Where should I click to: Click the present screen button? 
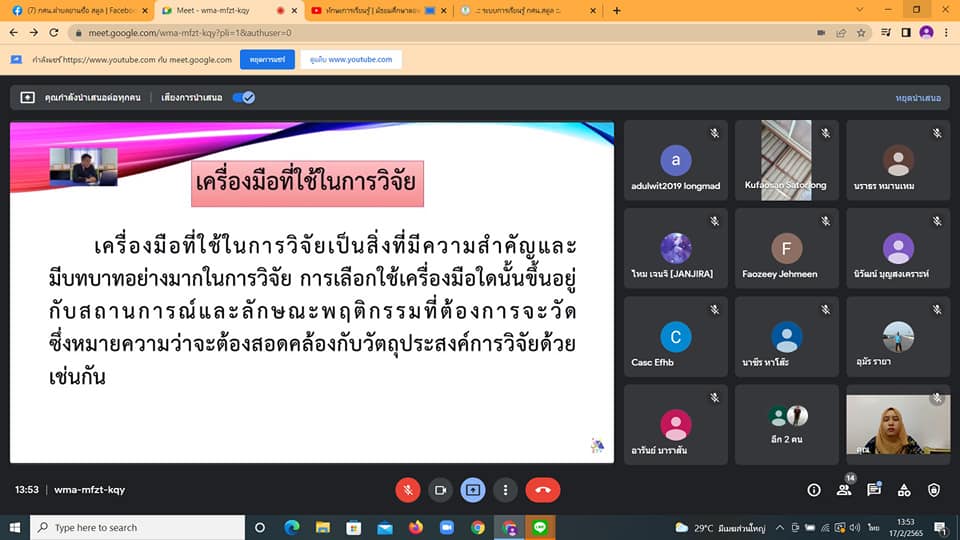pos(473,490)
